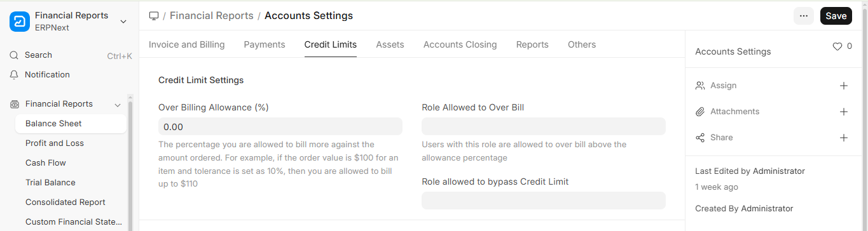
Task: Click the Share icon
Action: point(700,138)
